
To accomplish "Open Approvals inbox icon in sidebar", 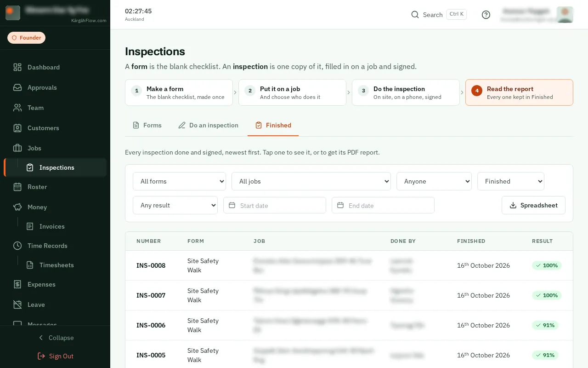I will click(x=17, y=87).
